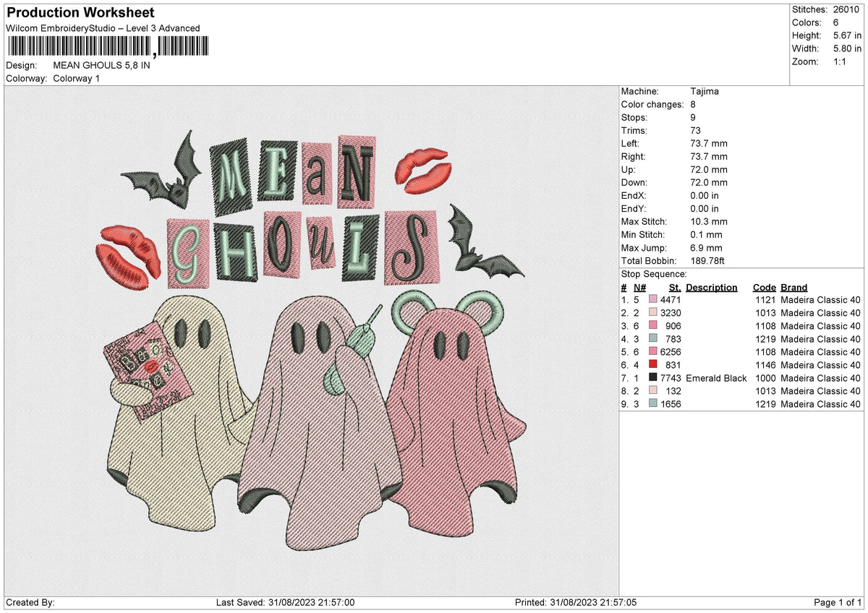Click the red 831 thread swatch
The height and width of the screenshot is (613, 868).
point(655,365)
